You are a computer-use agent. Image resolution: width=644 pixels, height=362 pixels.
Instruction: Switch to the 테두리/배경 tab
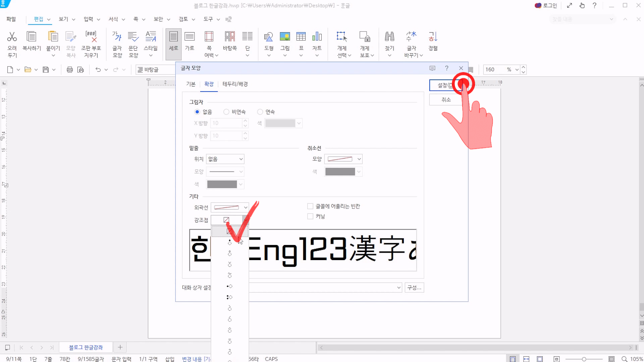click(235, 84)
